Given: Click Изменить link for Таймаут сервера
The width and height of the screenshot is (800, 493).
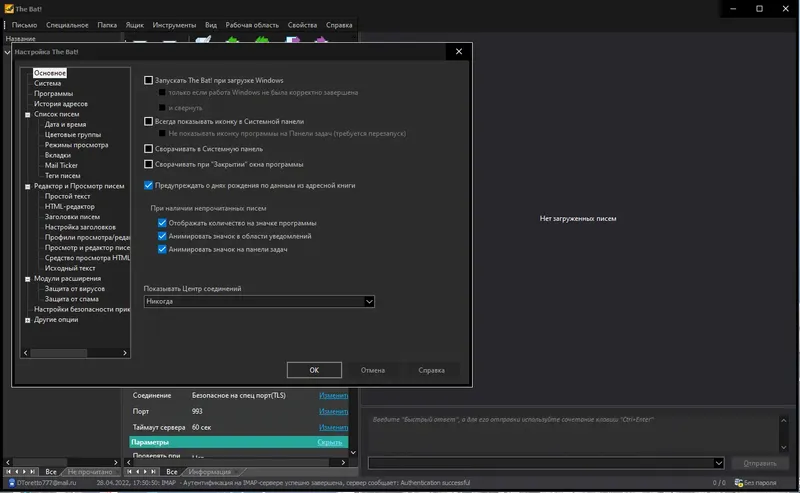Looking at the screenshot, I should (x=333, y=427).
